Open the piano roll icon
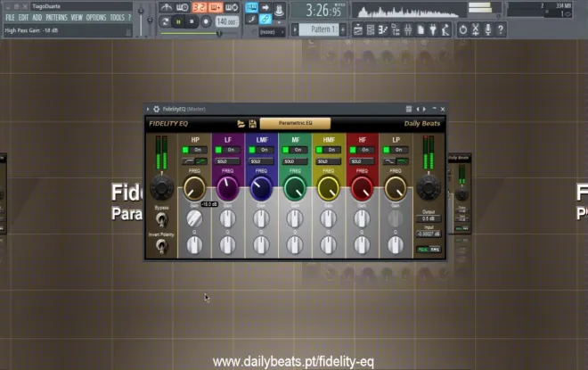This screenshot has height=370, width=588. (383, 29)
